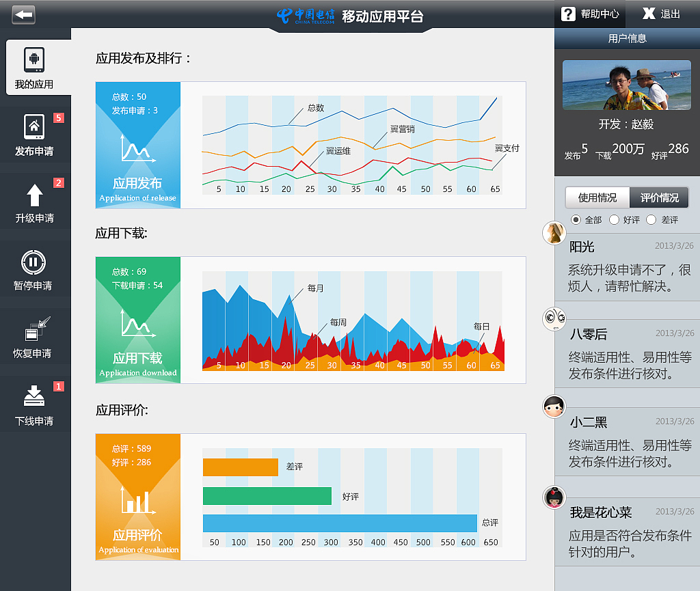Click the 总数 line label in release chart
700x591 pixels.
click(316, 108)
